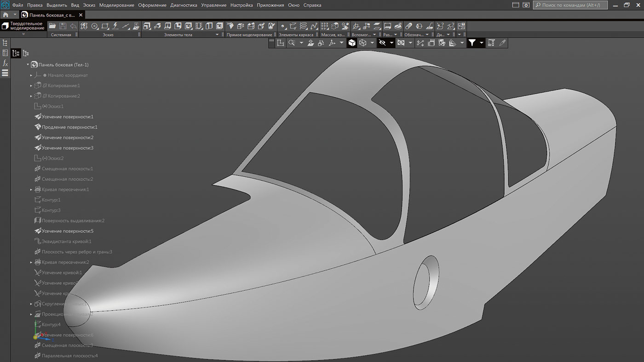Click the Extrude element icon in Элементы тела
The image size is (644, 362).
pyautogui.click(x=147, y=26)
